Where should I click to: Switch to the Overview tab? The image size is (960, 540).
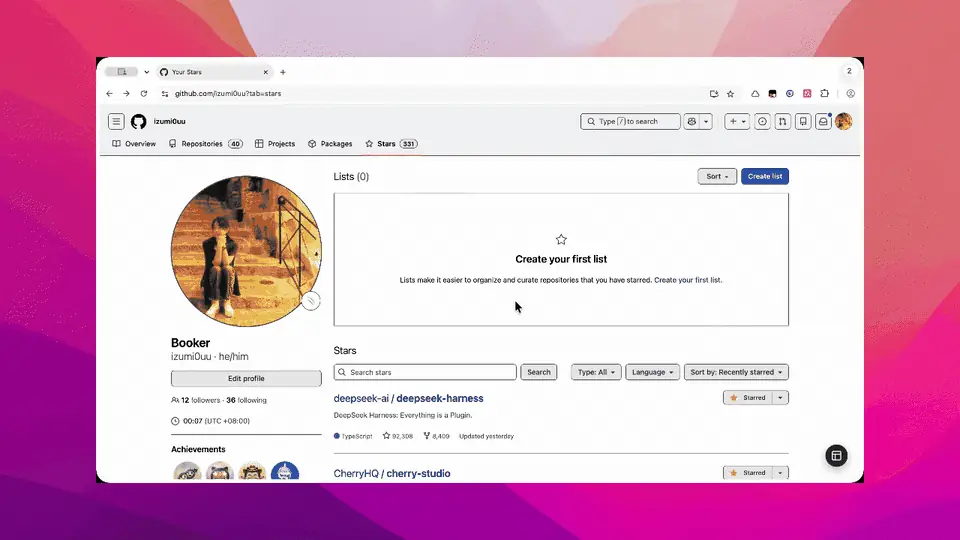134,144
